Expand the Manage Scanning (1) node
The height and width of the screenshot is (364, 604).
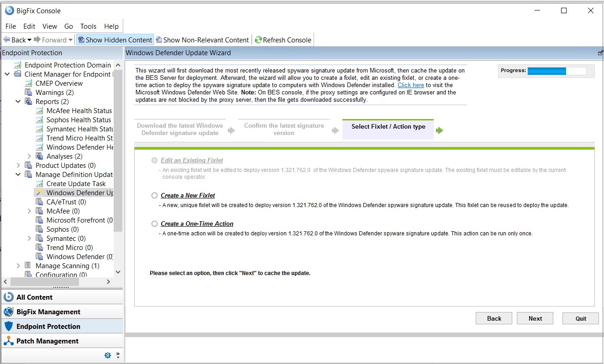pyautogui.click(x=18, y=266)
